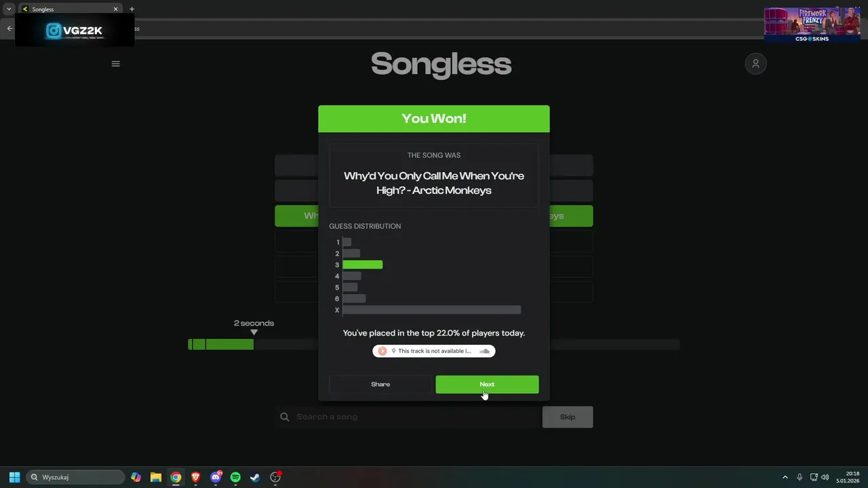Expand the hidden system tray icons

785,477
